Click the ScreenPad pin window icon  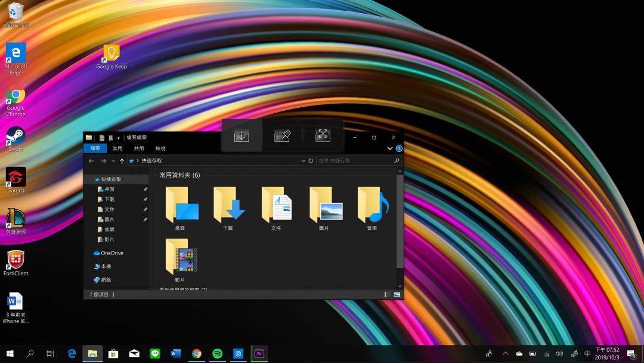(x=282, y=136)
